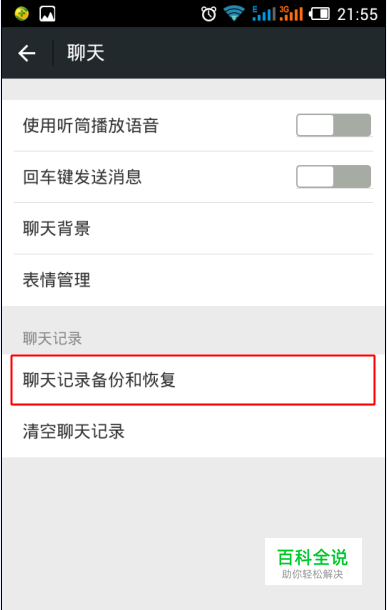387x610 pixels.
Task: Tap the Wi-Fi status icon
Action: (x=233, y=14)
